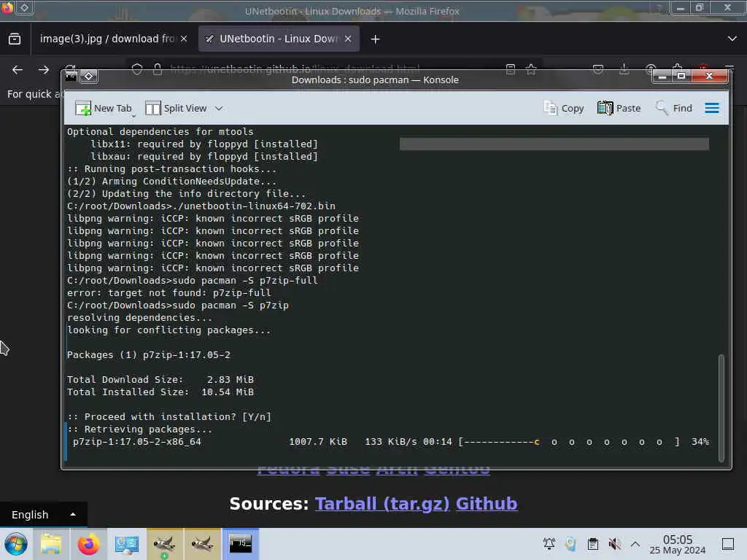Switch to the first GIMP taskbar entry
Viewport: 747px width, 560px height.
tap(164, 544)
